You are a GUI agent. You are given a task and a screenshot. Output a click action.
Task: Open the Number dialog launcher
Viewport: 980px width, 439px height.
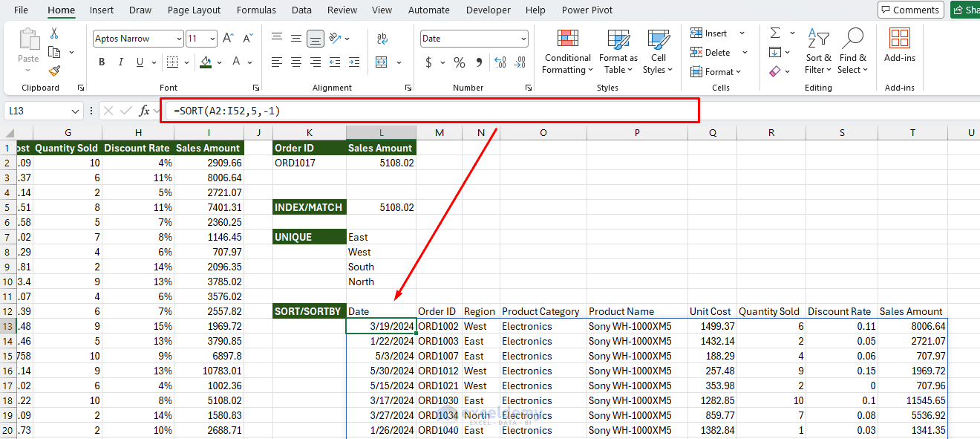[529, 88]
